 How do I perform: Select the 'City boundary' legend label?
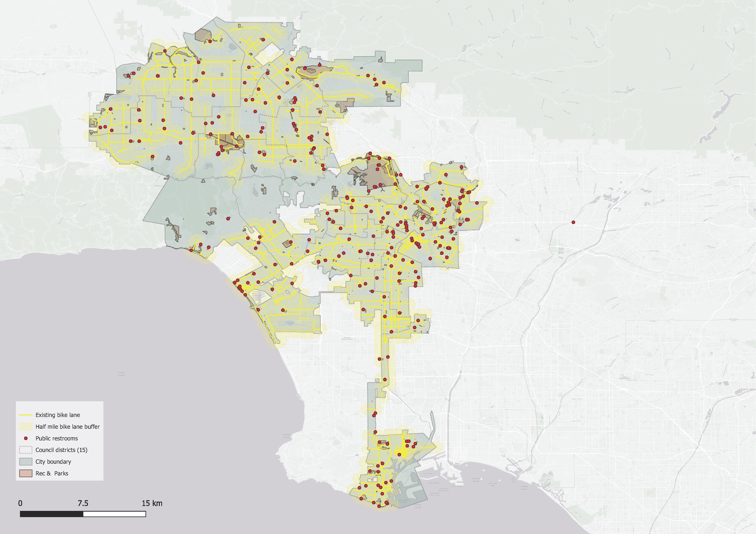53,462
